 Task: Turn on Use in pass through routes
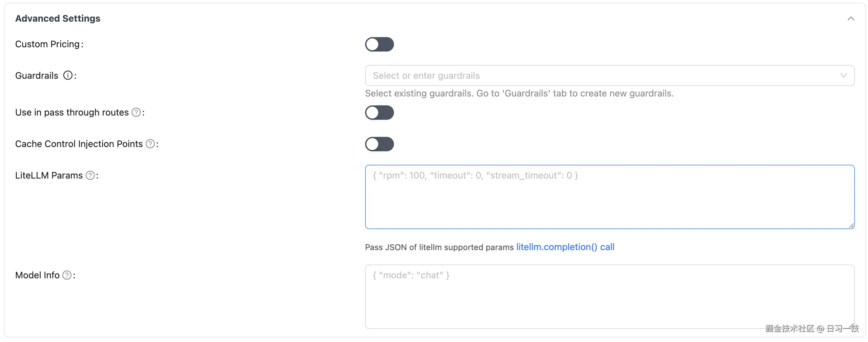pyautogui.click(x=380, y=113)
